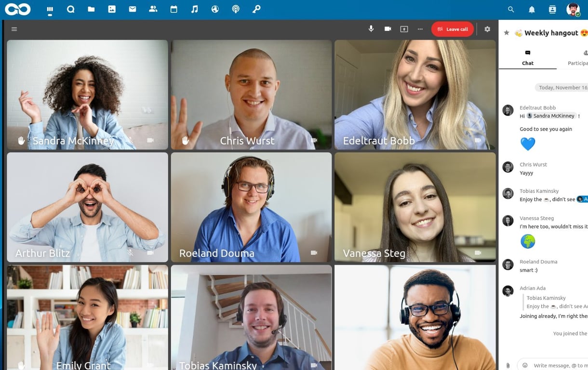Open the Mail app envelope icon
Image resolution: width=588 pixels, height=370 pixels.
pos(133,9)
